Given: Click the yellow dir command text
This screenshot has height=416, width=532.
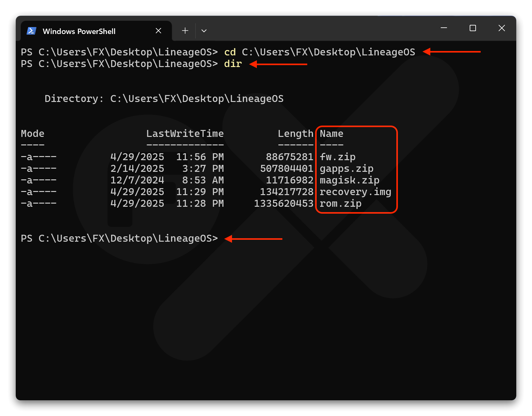Looking at the screenshot, I should [233, 64].
